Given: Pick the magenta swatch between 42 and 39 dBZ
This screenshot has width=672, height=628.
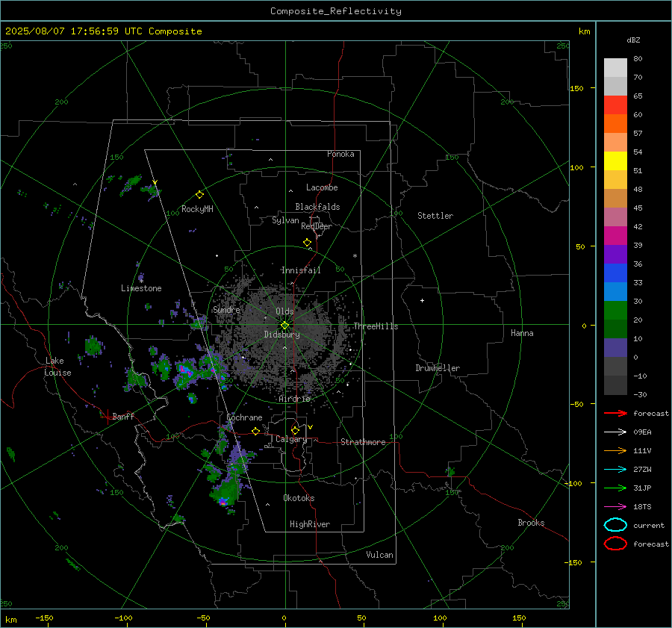Looking at the screenshot, I should [615, 236].
